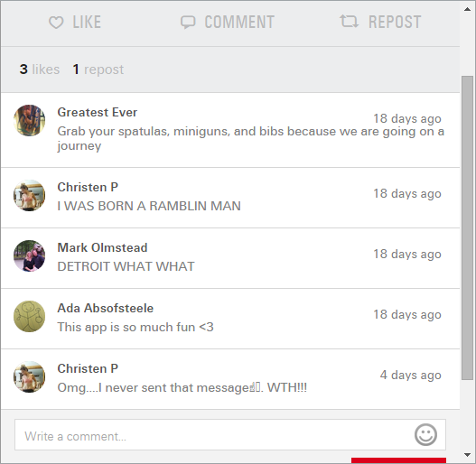This screenshot has height=464, width=476.
Task: View the 1 repost list
Action: pyautogui.click(x=98, y=70)
